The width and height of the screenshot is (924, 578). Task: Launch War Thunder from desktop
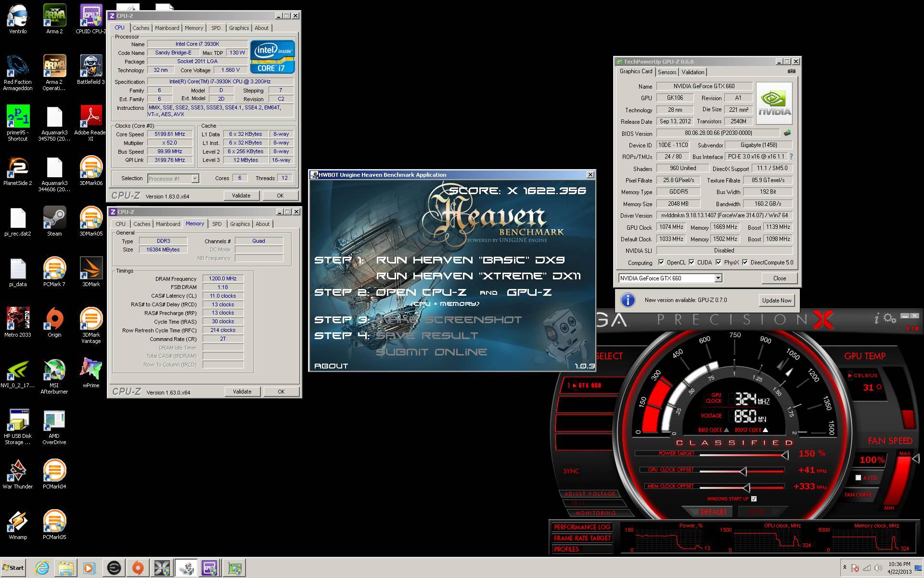point(18,474)
